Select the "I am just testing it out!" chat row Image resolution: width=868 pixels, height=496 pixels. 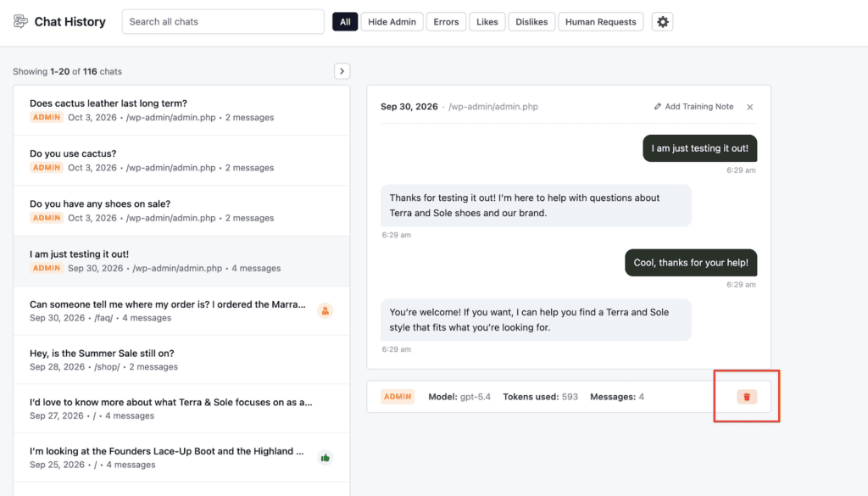[181, 261]
